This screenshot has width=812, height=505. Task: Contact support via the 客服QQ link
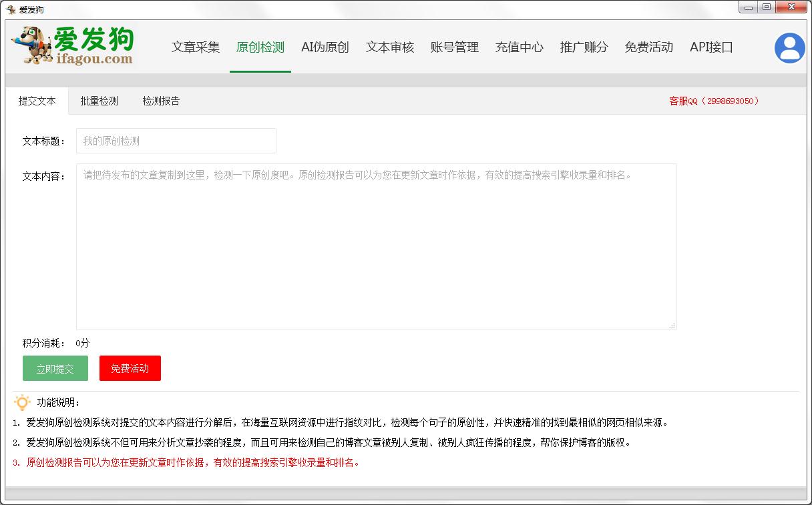point(714,101)
